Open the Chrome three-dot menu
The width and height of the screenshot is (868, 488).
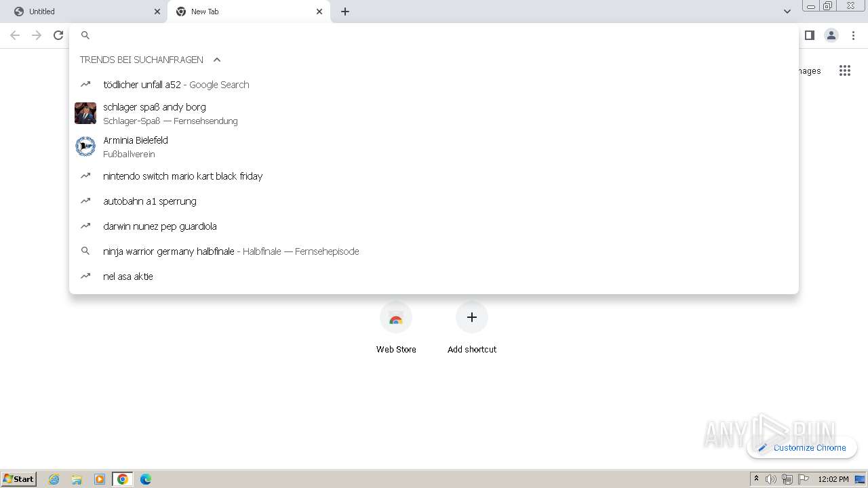pos(853,35)
